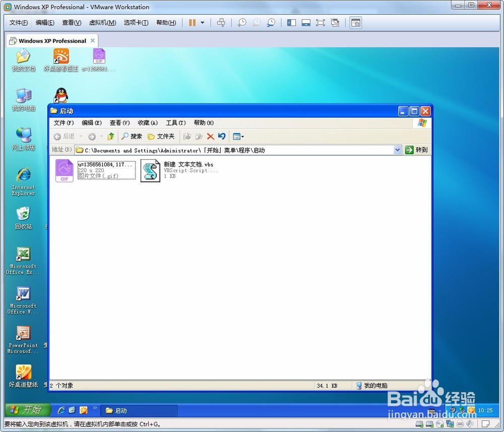Click the Copy To toolbar icon

199,136
